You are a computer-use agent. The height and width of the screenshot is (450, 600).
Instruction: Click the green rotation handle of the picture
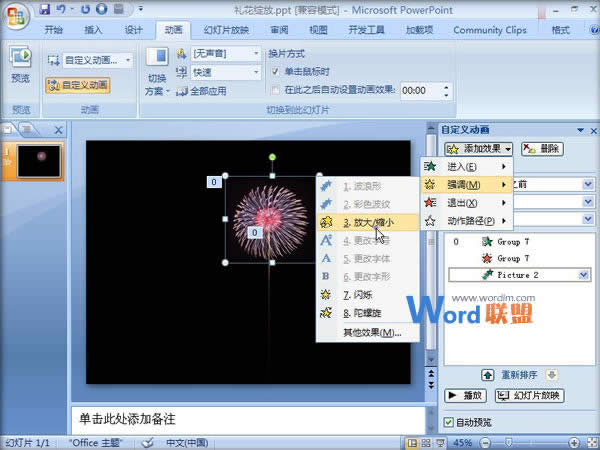272,157
